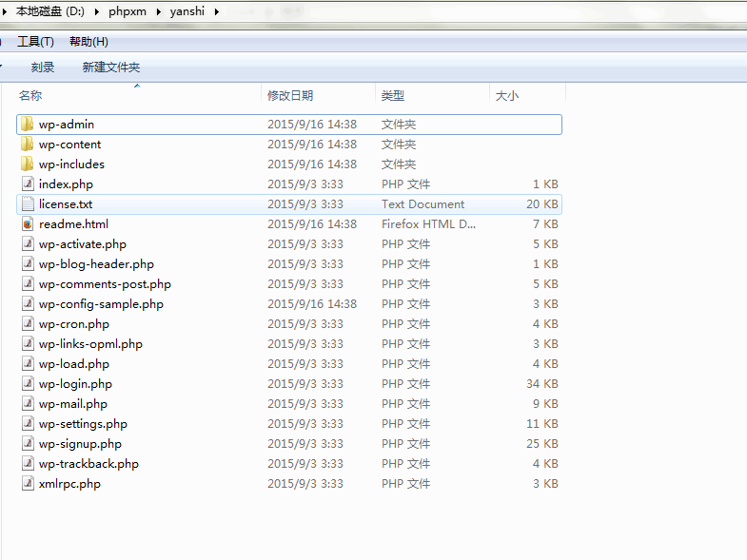Select the wp-includes folder icon
Screen dimensions: 747x560
tap(28, 164)
